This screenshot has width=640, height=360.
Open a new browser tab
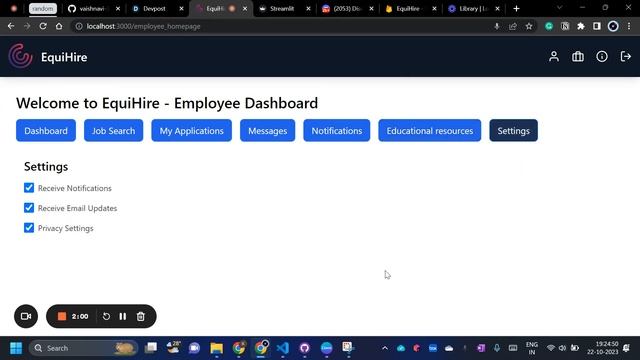516,9
